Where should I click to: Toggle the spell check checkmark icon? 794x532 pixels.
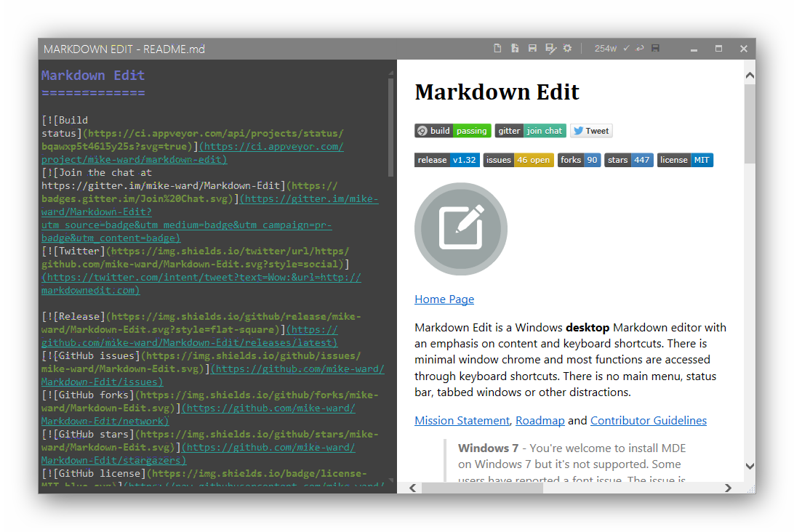[x=626, y=48]
